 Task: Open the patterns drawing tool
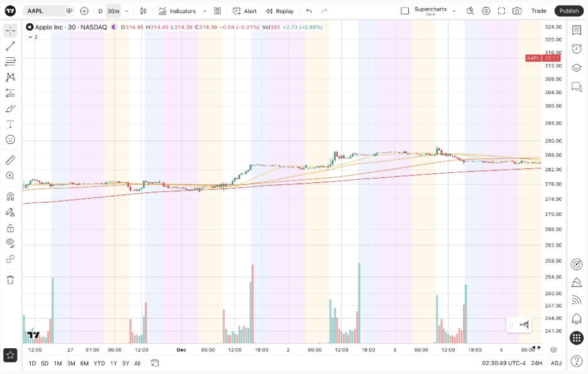pyautogui.click(x=11, y=77)
